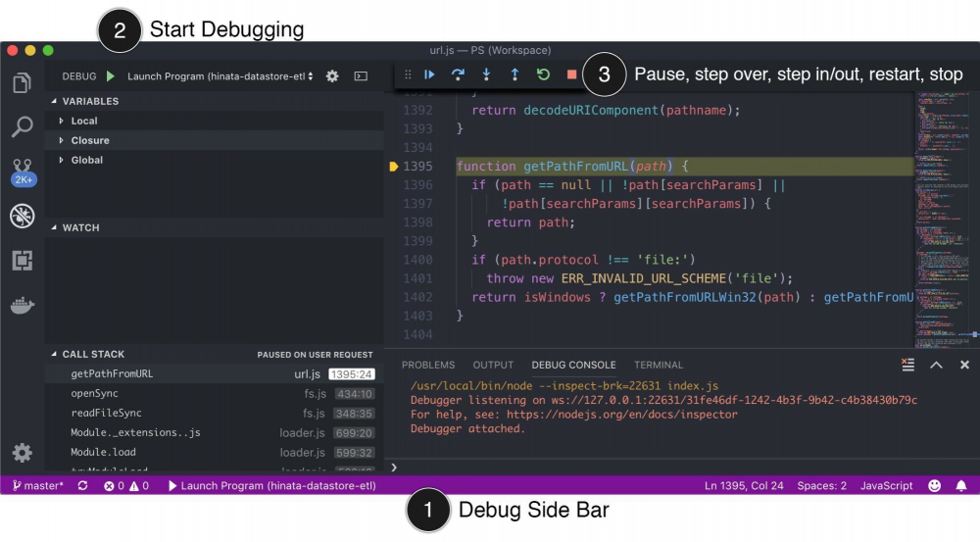Open the Extensions view in activity bar

(x=22, y=260)
